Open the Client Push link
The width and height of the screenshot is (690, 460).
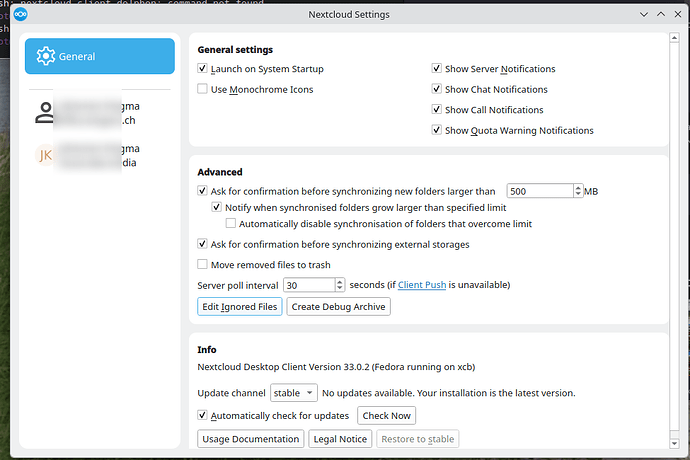(422, 285)
